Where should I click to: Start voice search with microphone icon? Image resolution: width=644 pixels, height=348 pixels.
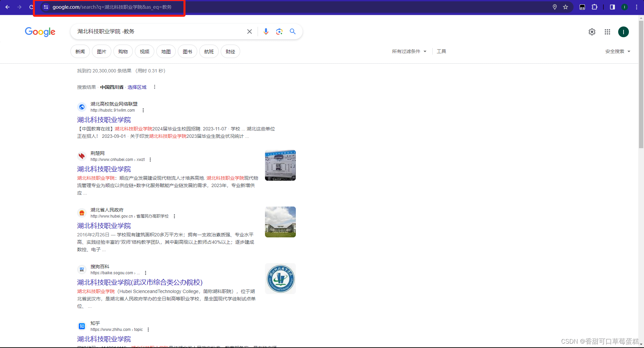click(x=266, y=32)
